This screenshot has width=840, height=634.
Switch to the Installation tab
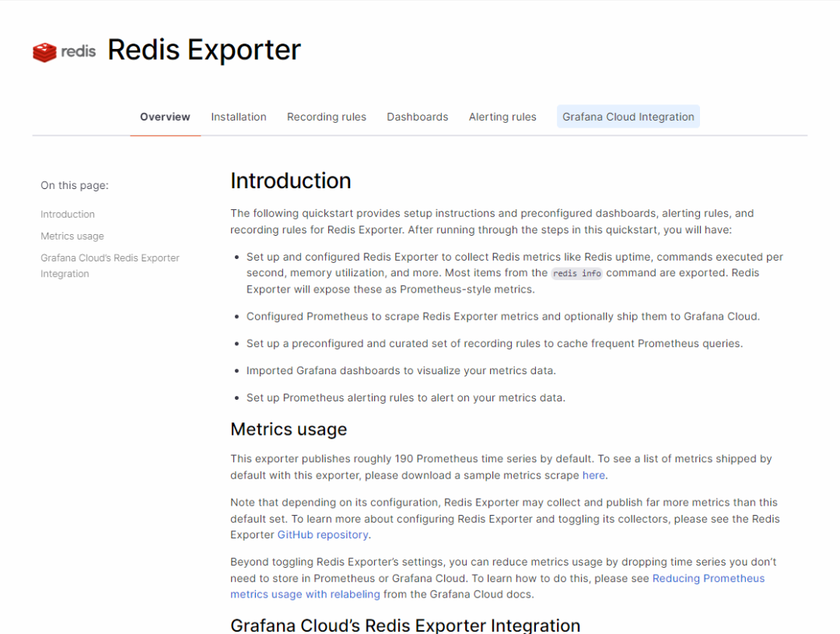[239, 117]
